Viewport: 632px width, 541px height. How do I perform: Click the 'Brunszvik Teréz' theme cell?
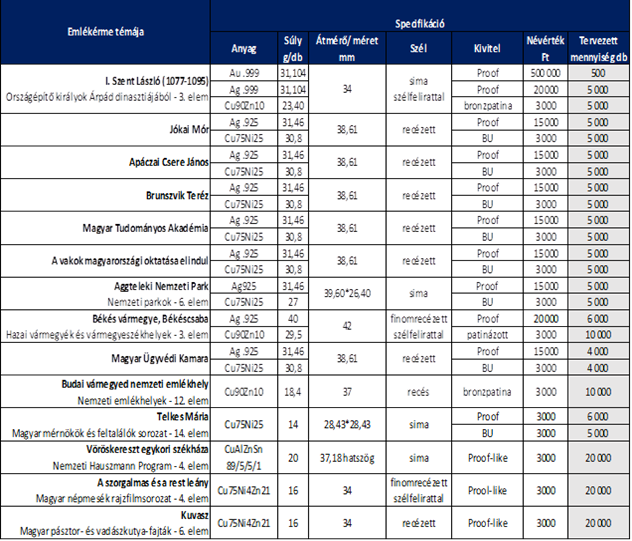105,196
